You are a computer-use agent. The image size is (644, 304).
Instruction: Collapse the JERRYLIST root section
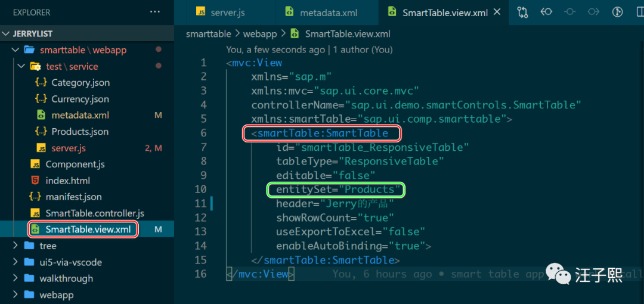point(7,34)
